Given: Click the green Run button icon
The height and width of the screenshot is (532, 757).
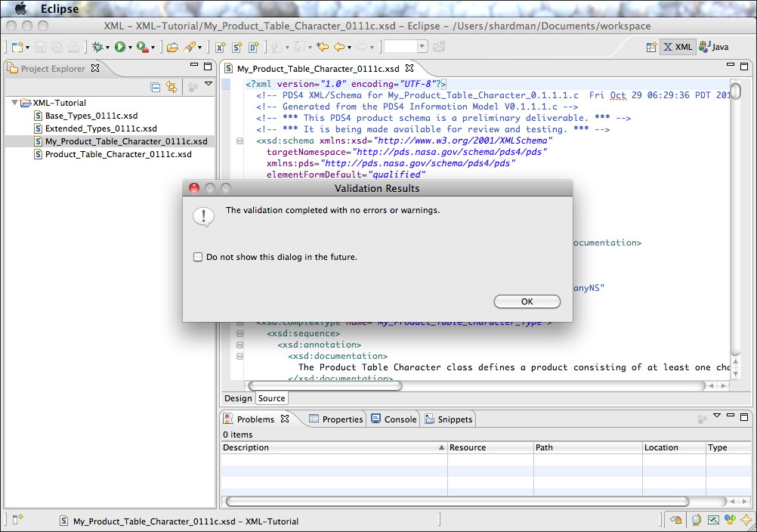Looking at the screenshot, I should point(119,47).
